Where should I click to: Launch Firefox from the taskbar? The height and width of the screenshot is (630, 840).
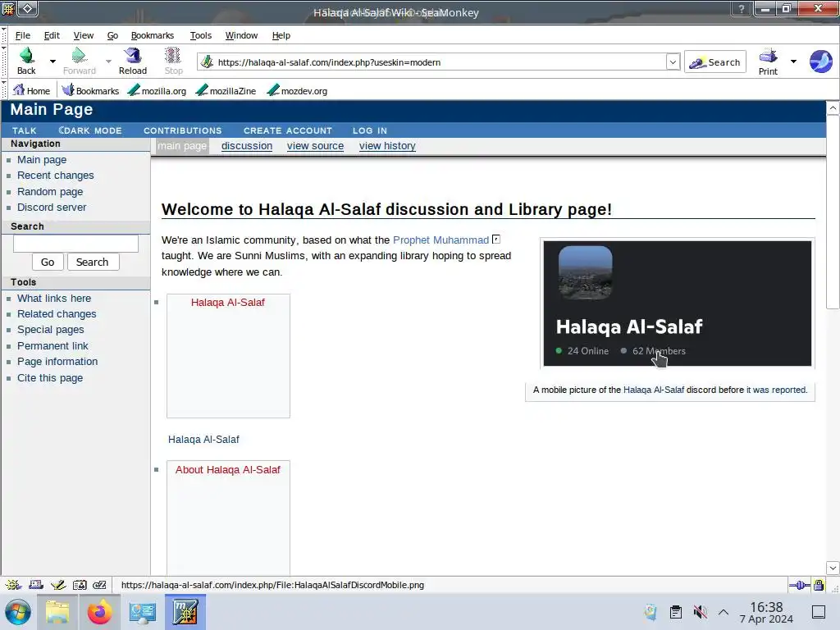click(99, 612)
